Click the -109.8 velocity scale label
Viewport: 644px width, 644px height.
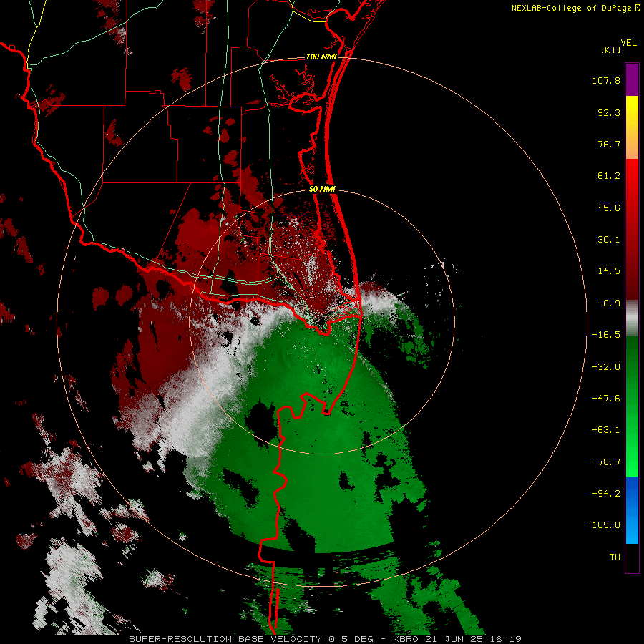603,525
